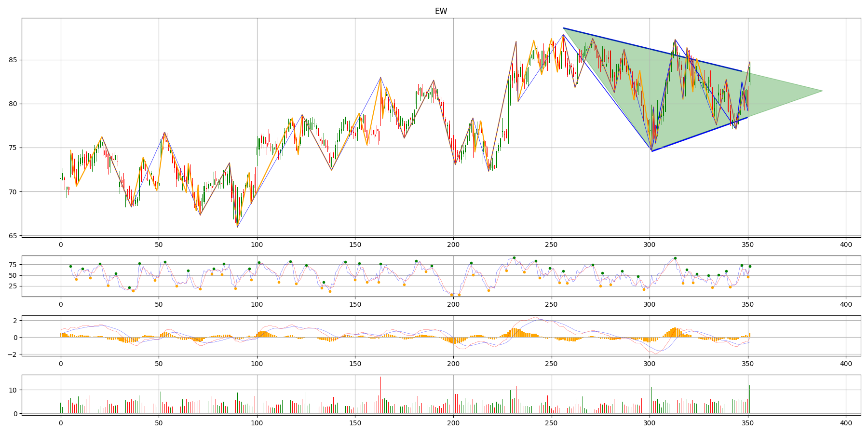Click the last green volume bar at 351
Viewport: 868px width, 434px height.
tap(749, 399)
